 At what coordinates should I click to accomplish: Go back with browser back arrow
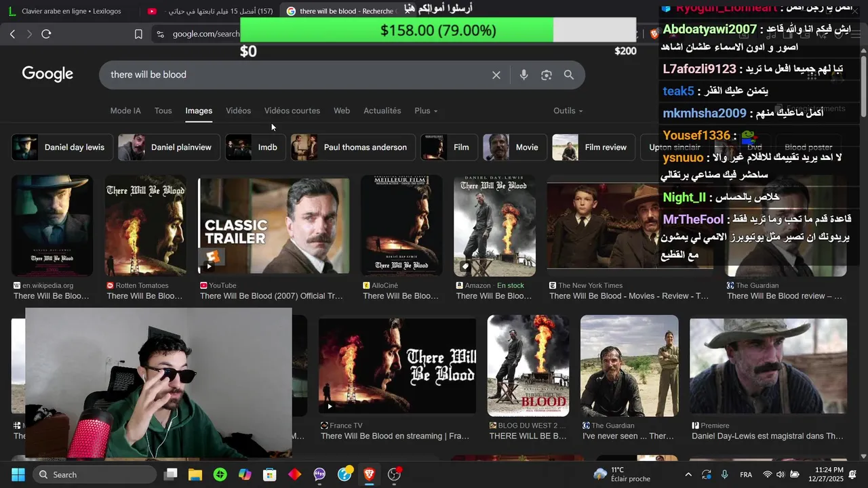click(12, 34)
